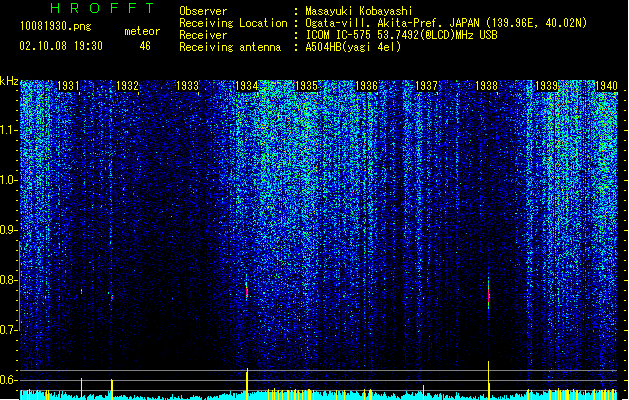629x400 pixels.
Task: Click the A504HB(yagi 4el) antenna text
Action: point(353,47)
